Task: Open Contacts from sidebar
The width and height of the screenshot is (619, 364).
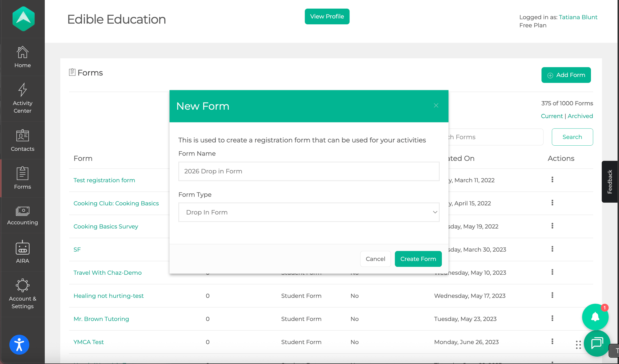Action: [22, 140]
